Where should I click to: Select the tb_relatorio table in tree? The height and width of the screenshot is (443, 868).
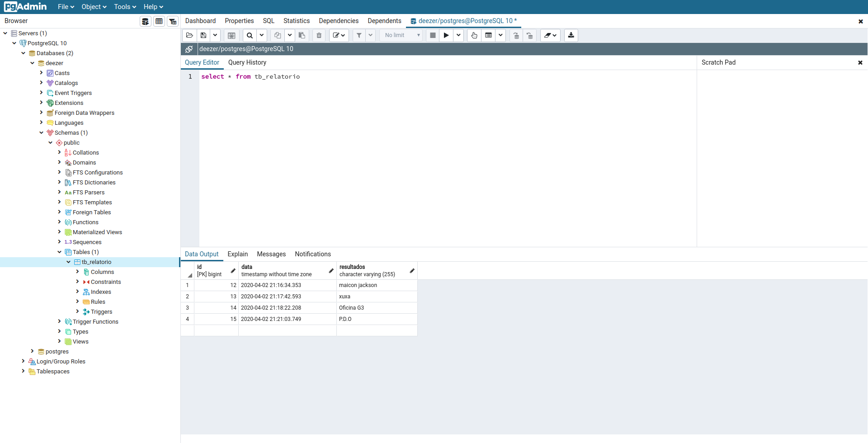pos(96,262)
